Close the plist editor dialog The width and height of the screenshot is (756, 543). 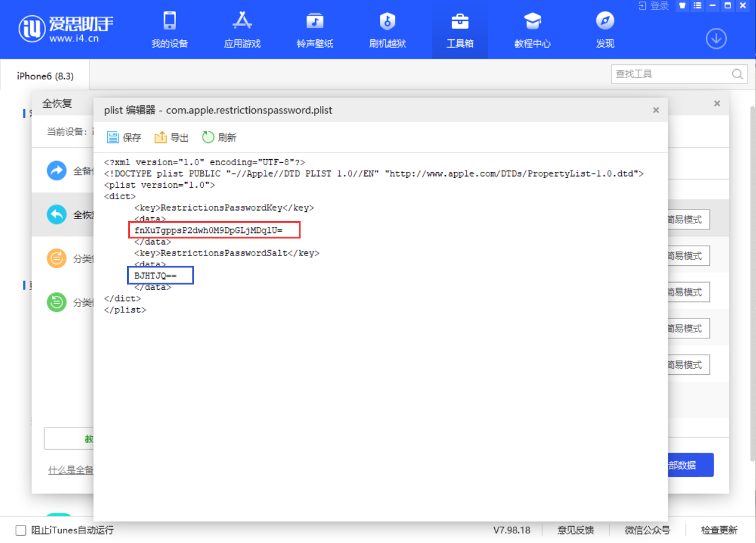coord(656,110)
